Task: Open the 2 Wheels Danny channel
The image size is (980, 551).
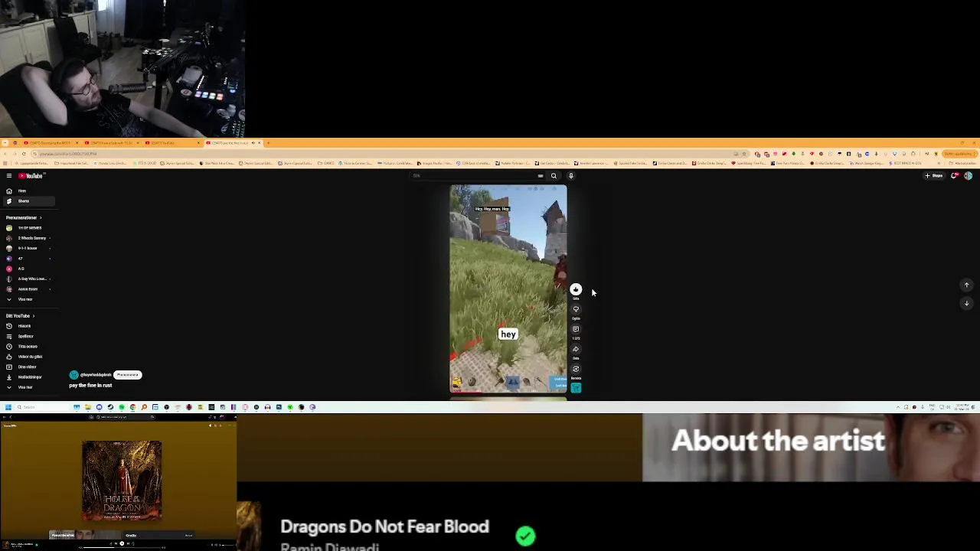Action: click(x=29, y=238)
